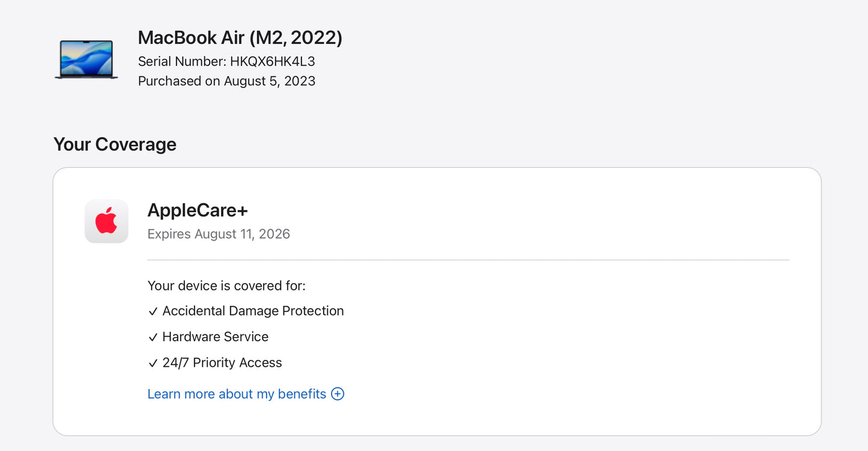868x451 pixels.
Task: Select the serial number HKQX6HK4L3 text
Action: 272,61
